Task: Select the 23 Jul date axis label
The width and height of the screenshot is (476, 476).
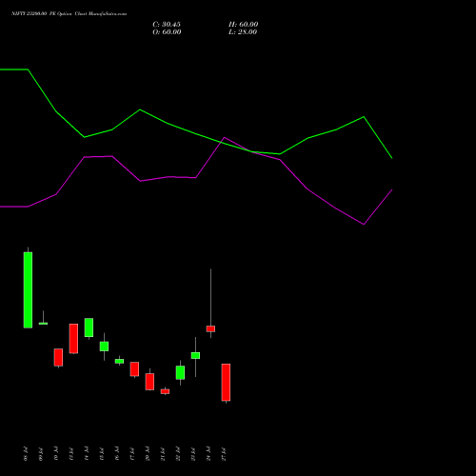Action: click(193, 454)
